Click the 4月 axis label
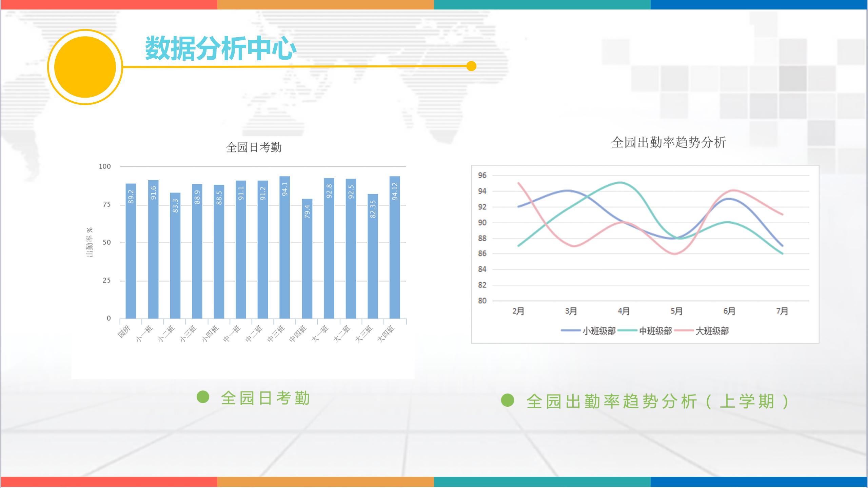Image resolution: width=868 pixels, height=488 pixels. (x=624, y=311)
